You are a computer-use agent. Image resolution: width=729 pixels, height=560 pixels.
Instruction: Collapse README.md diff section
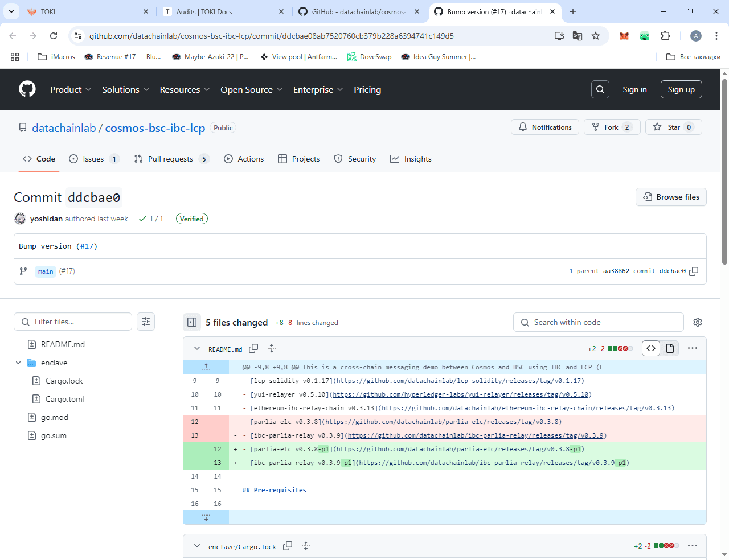pos(197,348)
